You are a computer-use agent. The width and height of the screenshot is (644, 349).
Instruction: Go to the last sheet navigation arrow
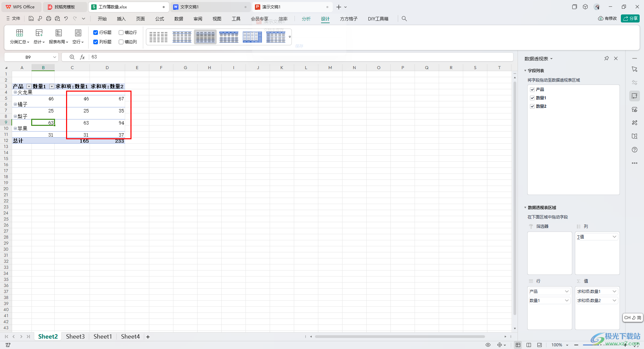point(29,337)
